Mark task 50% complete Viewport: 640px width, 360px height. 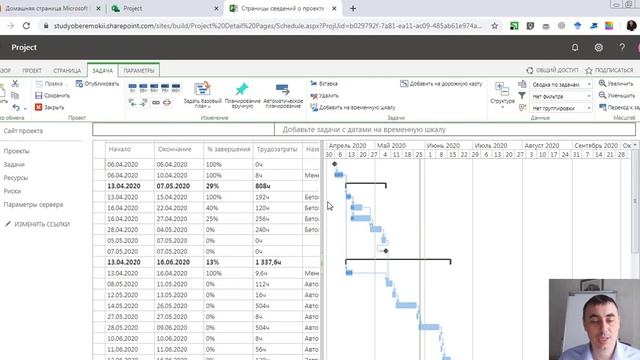click(x=154, y=88)
